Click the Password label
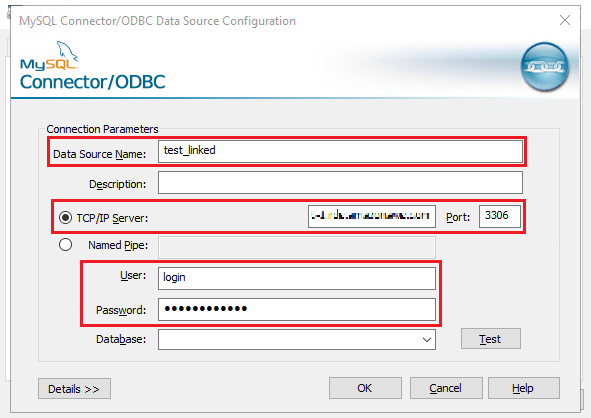Screen dimensions: 591x418 coord(121,310)
